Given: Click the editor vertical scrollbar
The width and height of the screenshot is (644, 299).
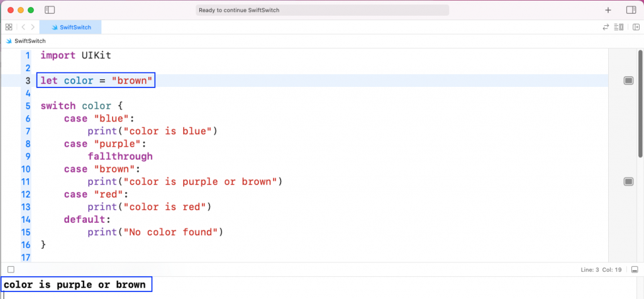Looking at the screenshot, I should [640, 103].
